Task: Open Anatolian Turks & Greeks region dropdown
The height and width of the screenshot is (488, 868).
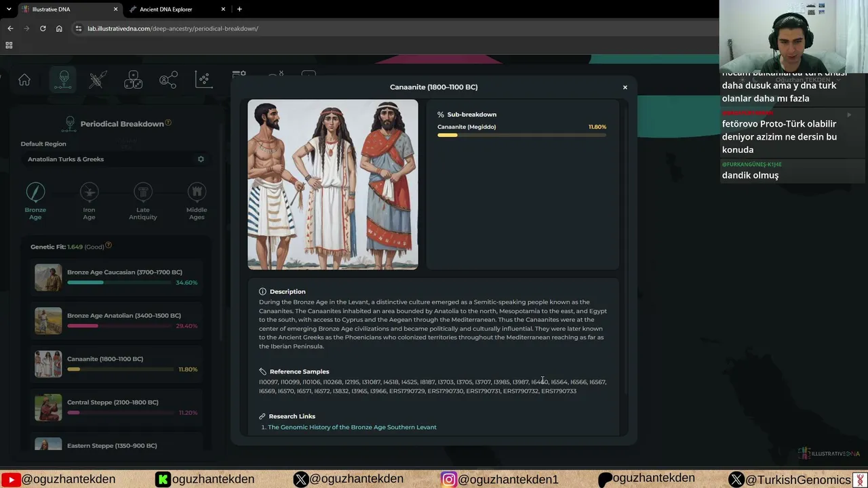Action: click(x=115, y=159)
